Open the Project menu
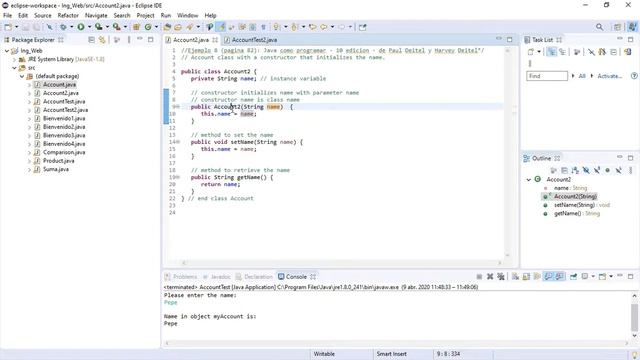Screen dimensions: 640x360 [145, 16]
